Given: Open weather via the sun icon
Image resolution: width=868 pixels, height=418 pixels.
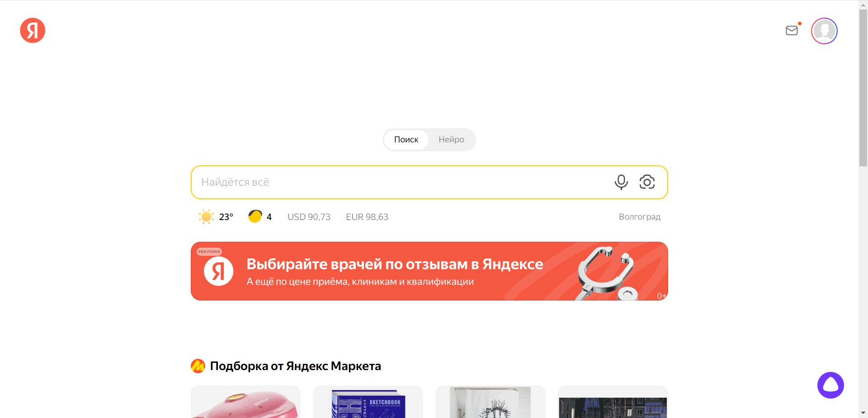Looking at the screenshot, I should [206, 216].
